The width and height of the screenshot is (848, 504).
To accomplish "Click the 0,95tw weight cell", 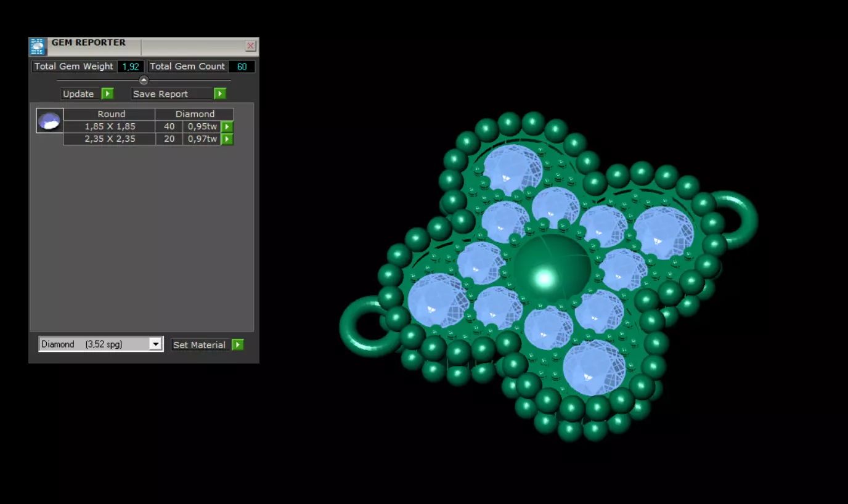I will pyautogui.click(x=202, y=126).
